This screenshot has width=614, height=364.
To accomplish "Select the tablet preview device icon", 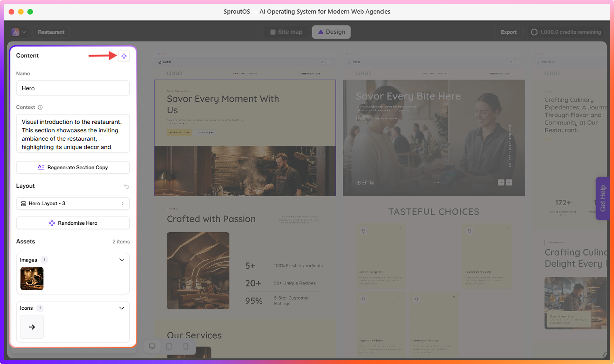I will [169, 346].
